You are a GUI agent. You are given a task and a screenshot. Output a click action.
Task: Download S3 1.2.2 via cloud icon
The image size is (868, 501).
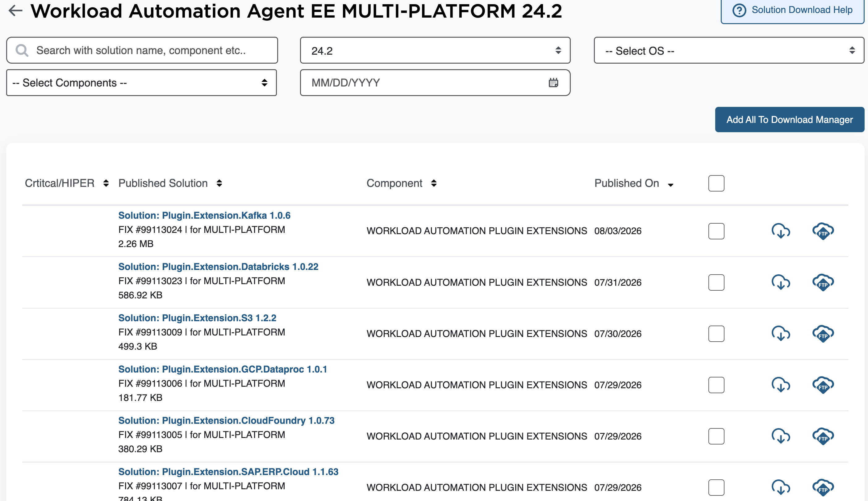coord(781,333)
